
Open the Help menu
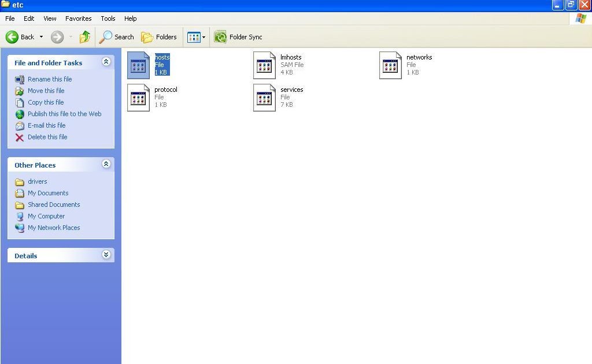tap(130, 18)
